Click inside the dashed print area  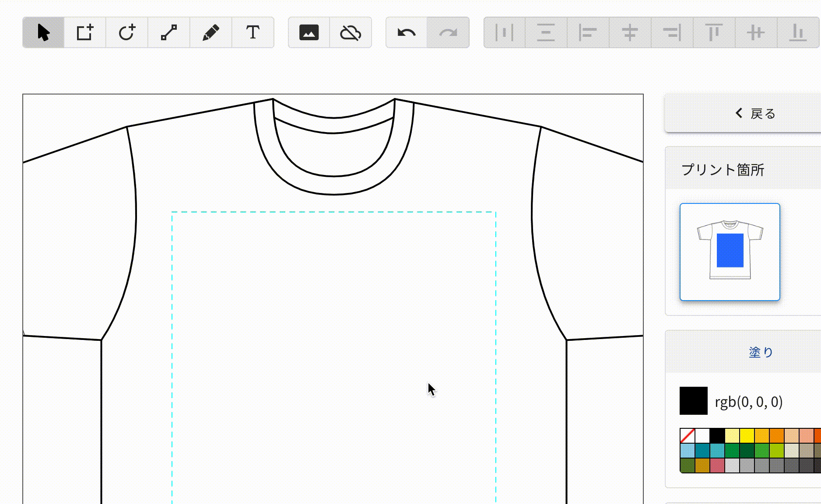[x=333, y=350]
